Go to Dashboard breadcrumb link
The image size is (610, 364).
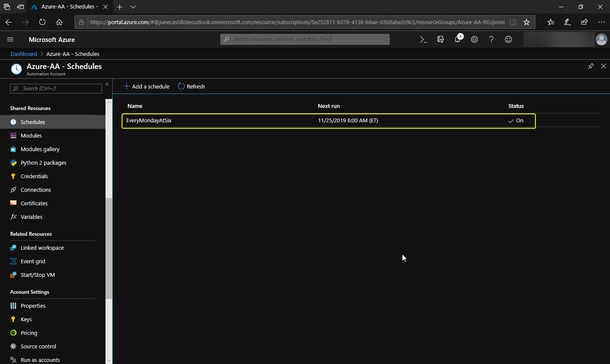[x=24, y=54]
